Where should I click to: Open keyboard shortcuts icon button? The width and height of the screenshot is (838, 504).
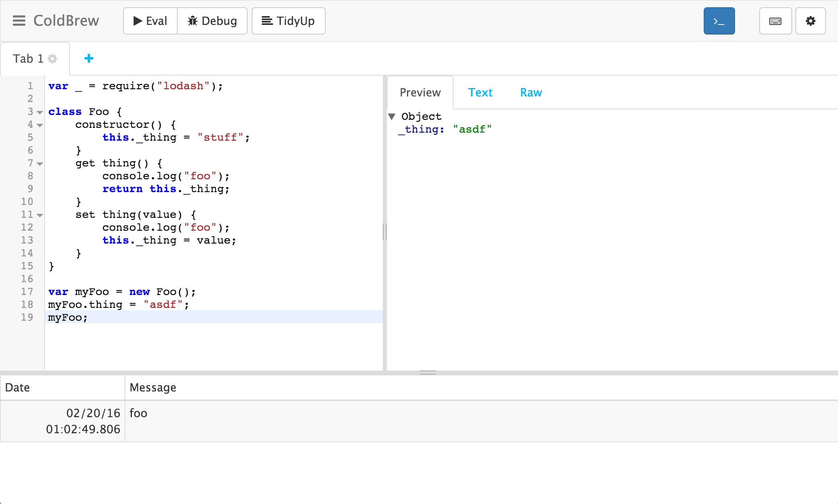click(775, 21)
